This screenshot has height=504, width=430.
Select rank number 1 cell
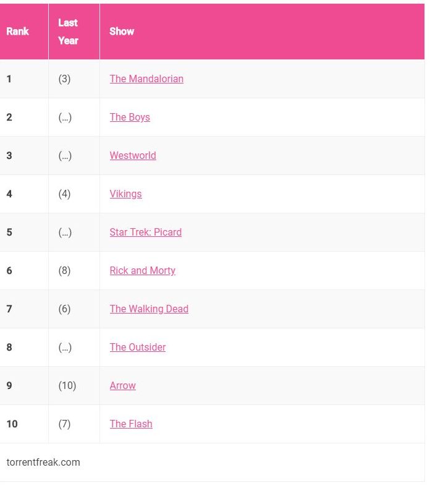[x=9, y=79]
